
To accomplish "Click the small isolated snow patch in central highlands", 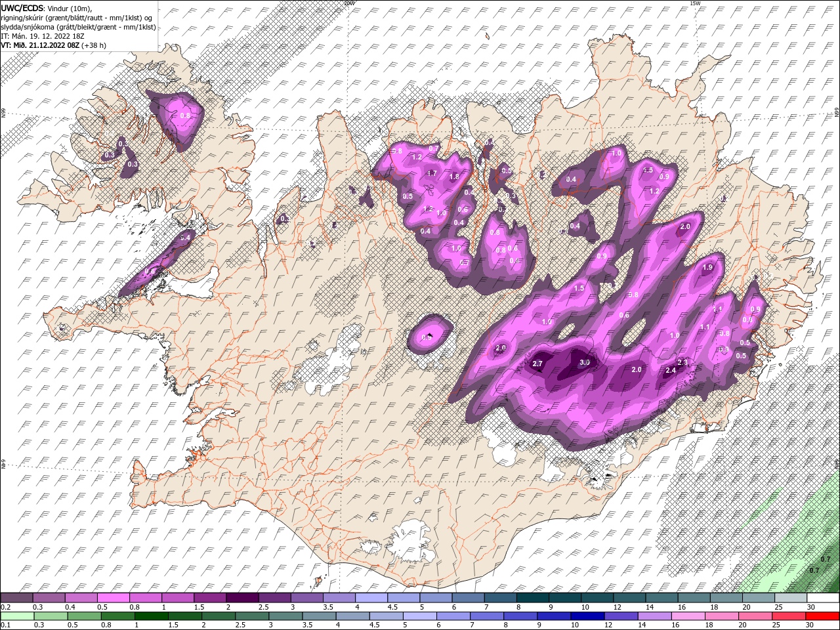I will click(429, 333).
